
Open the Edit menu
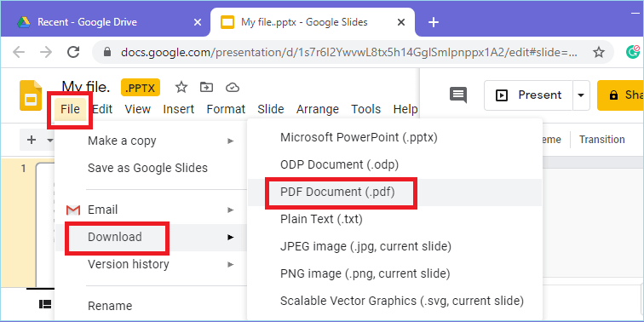[102, 109]
